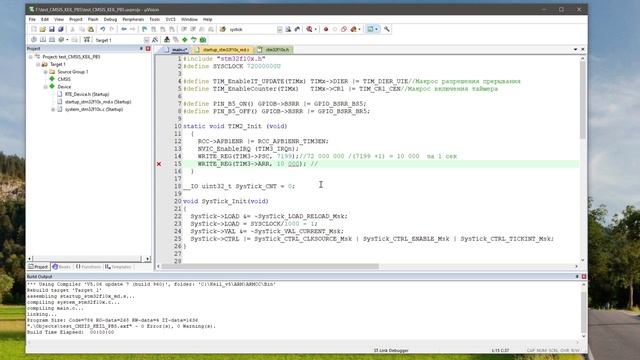The width and height of the screenshot is (640, 360).
Task: Click the Find in Files icon
Action: point(223,29)
